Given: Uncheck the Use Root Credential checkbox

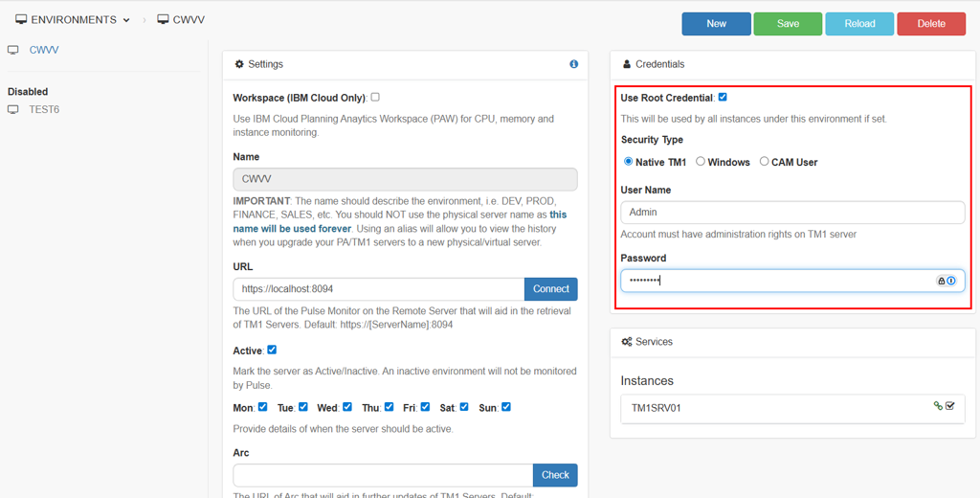Looking at the screenshot, I should pyautogui.click(x=723, y=97).
